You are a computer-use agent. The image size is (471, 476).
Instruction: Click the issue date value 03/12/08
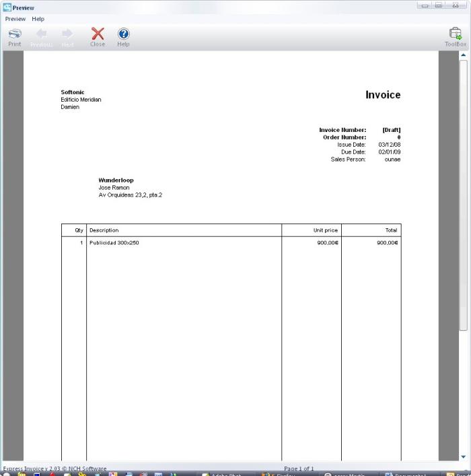point(390,145)
